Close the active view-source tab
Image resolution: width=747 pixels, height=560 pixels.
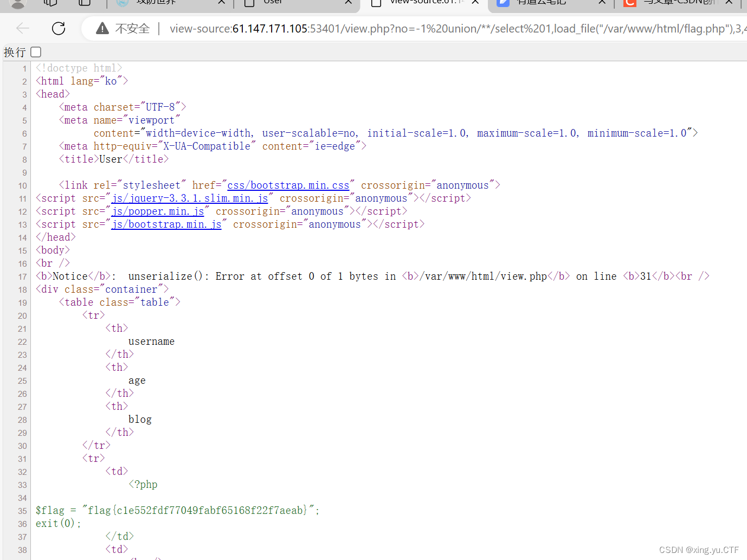pyautogui.click(x=475, y=2)
